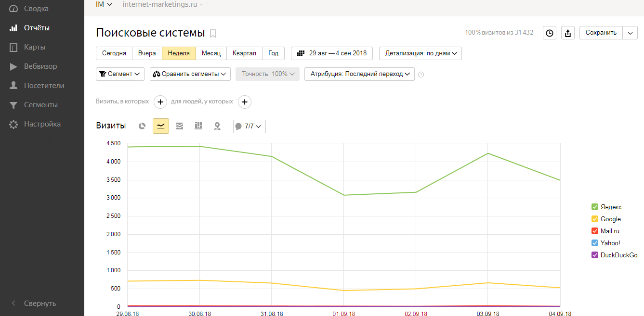Click the export report icon

pyautogui.click(x=568, y=33)
